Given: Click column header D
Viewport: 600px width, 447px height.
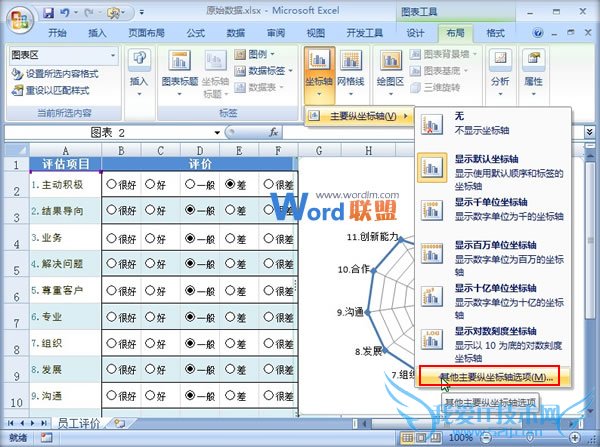Looking at the screenshot, I should [200, 150].
